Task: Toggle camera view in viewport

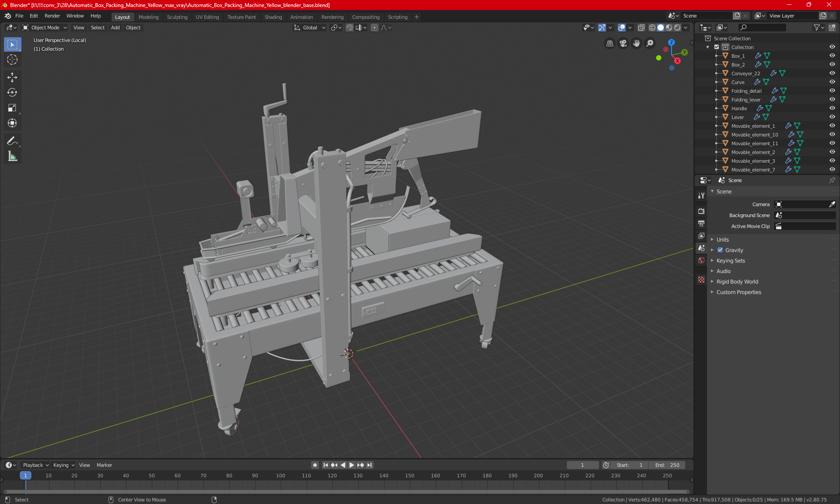Action: pyautogui.click(x=623, y=43)
